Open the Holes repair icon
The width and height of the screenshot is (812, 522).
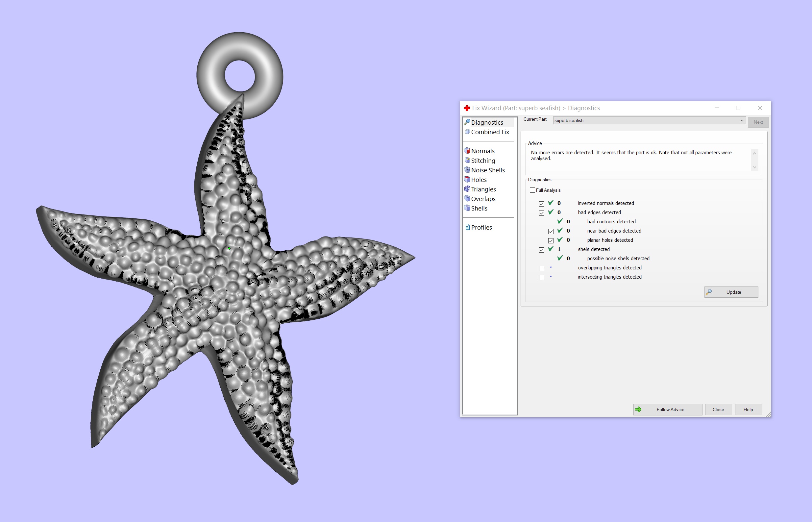tap(467, 179)
